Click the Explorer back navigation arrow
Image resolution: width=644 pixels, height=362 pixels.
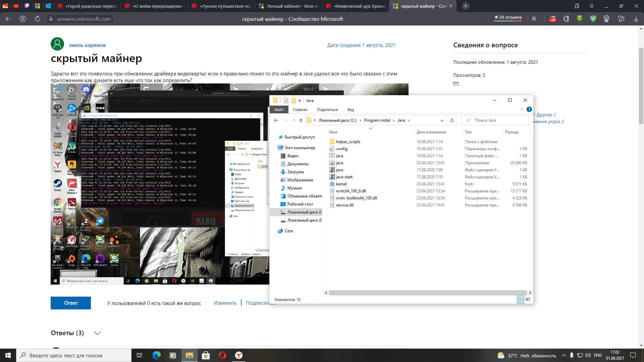pyautogui.click(x=276, y=120)
